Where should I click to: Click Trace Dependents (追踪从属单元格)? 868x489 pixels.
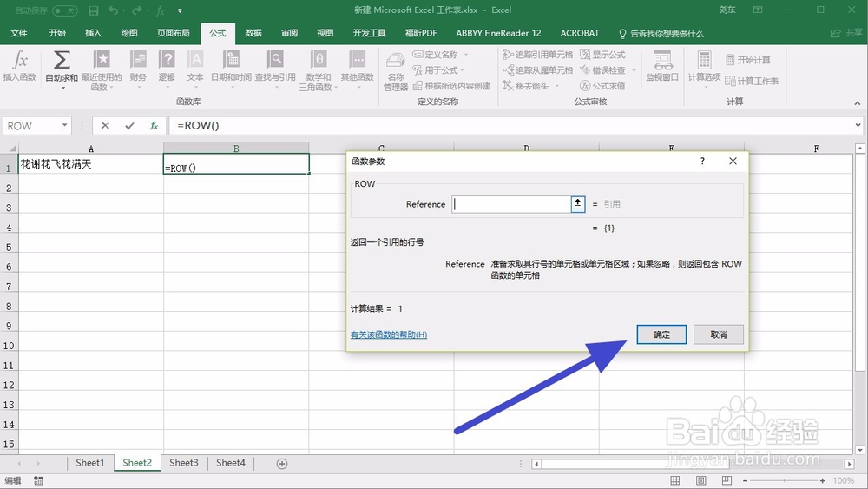538,69
